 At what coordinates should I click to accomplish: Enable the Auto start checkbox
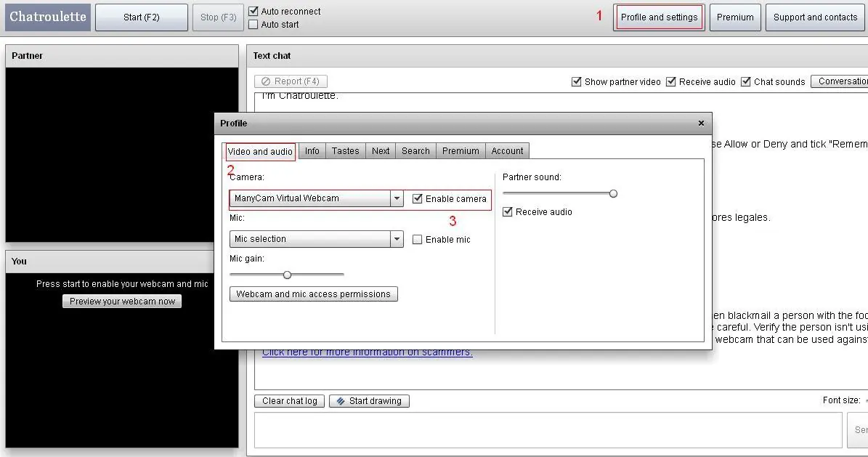[x=253, y=25]
